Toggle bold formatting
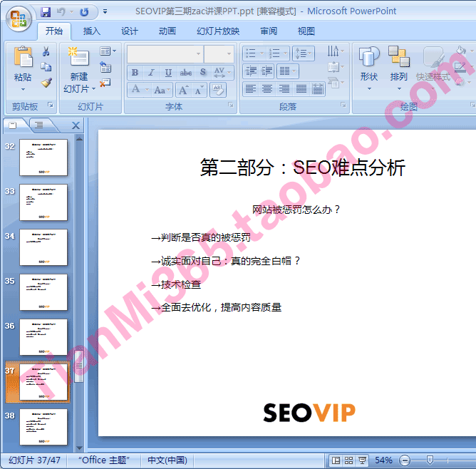The height and width of the screenshot is (469, 476). point(135,73)
